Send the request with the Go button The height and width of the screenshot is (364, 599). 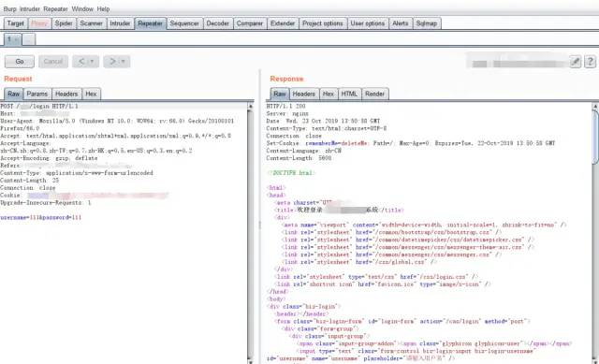(x=20, y=62)
